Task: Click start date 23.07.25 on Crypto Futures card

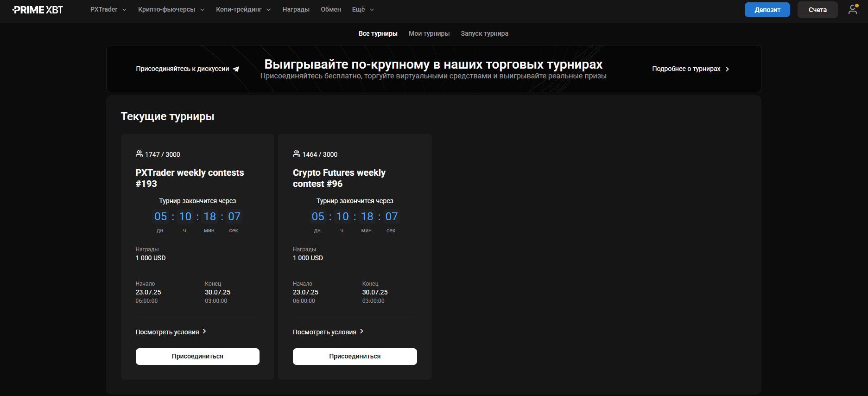Action: pos(305,292)
